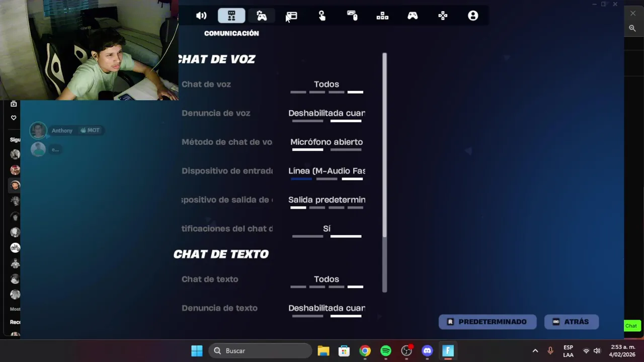Open Microsoft Store from the taskbar
The image size is (644, 362).
pyautogui.click(x=344, y=350)
